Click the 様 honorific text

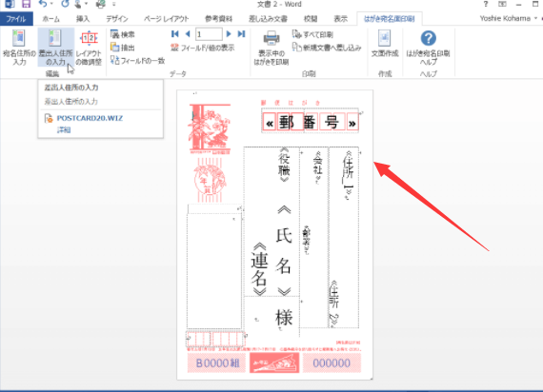[x=284, y=317]
